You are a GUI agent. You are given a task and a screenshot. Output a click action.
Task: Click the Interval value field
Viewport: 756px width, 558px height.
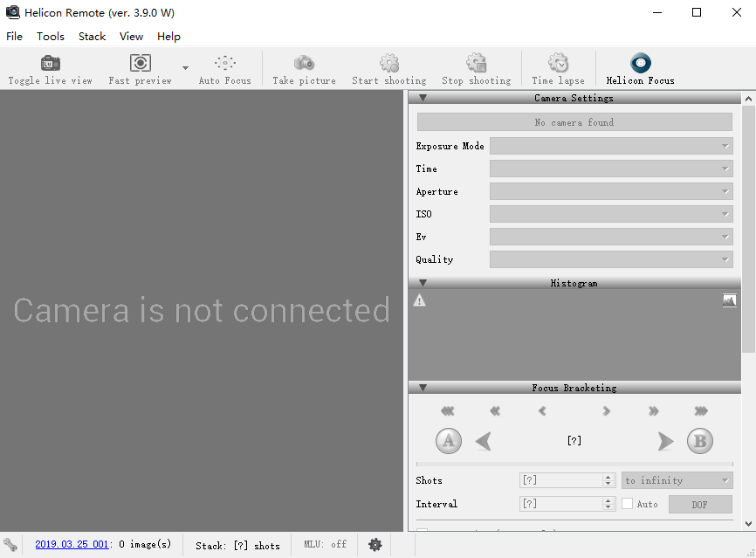561,504
